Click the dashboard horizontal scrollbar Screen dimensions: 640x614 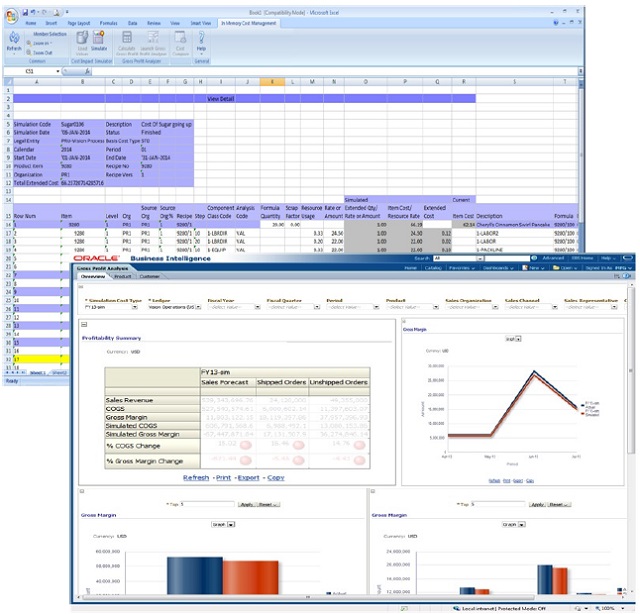coord(308,598)
